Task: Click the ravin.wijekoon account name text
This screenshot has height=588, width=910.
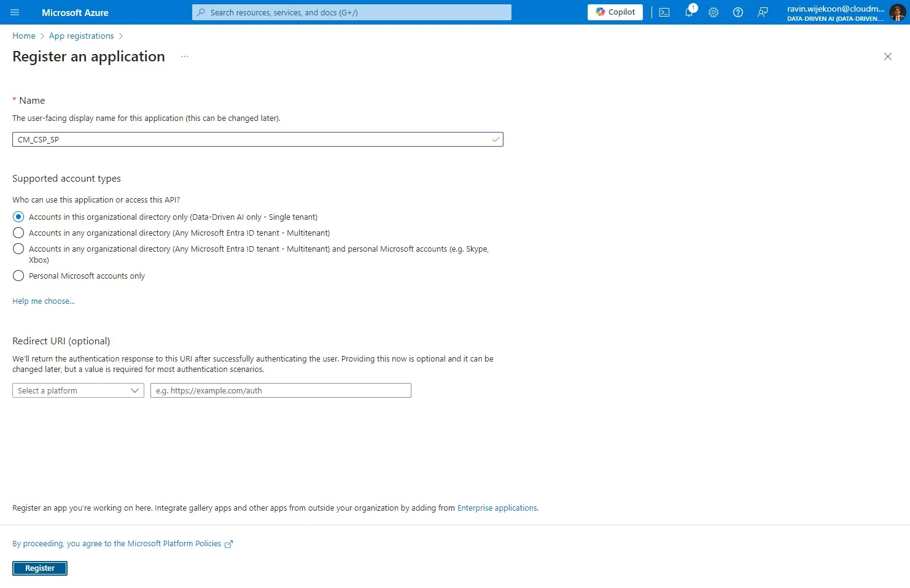Action: click(x=836, y=9)
